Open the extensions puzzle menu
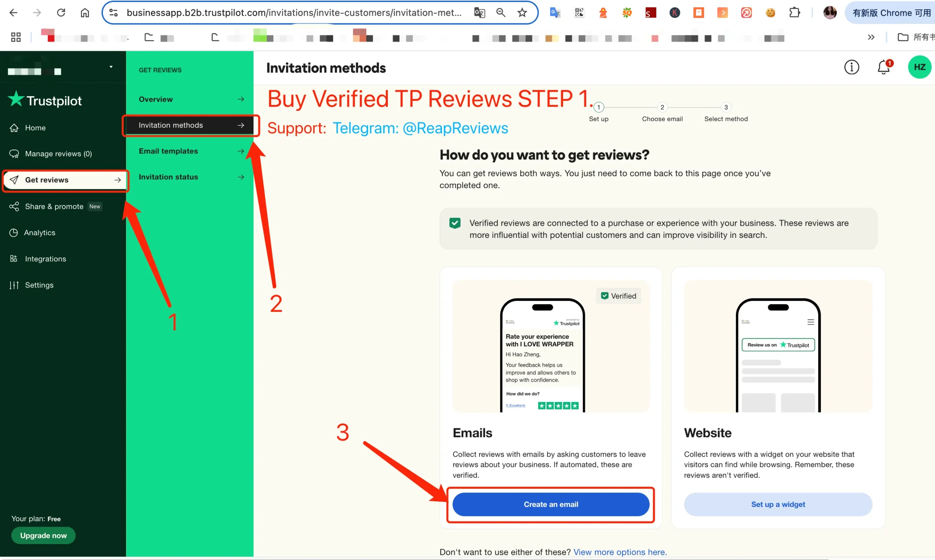The width and height of the screenshot is (935, 560). click(794, 12)
